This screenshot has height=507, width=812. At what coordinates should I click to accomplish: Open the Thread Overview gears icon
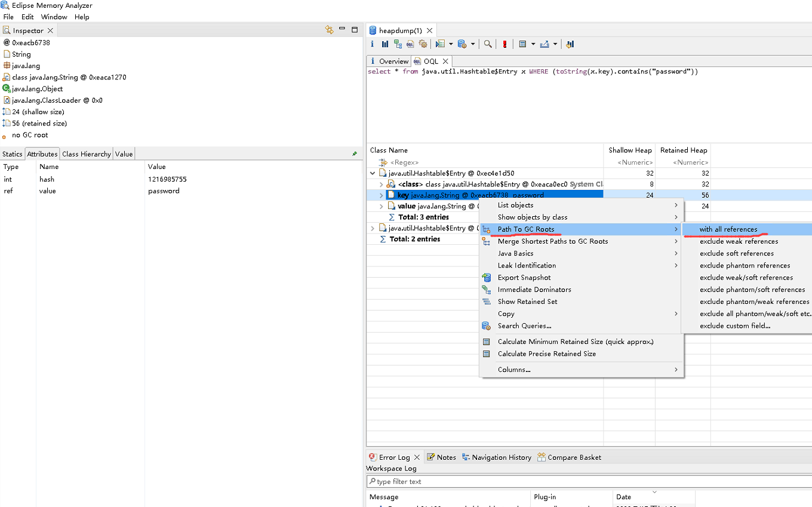[423, 44]
